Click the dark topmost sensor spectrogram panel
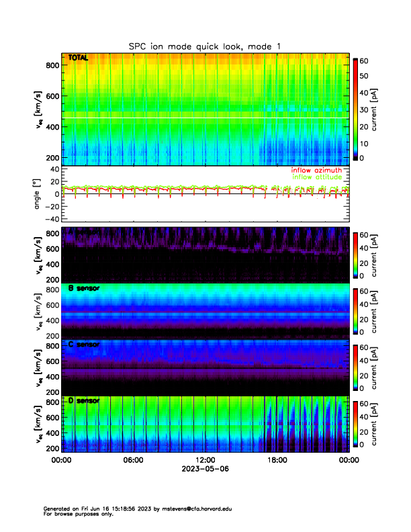Viewport: 411px width, 532px height. click(x=205, y=254)
